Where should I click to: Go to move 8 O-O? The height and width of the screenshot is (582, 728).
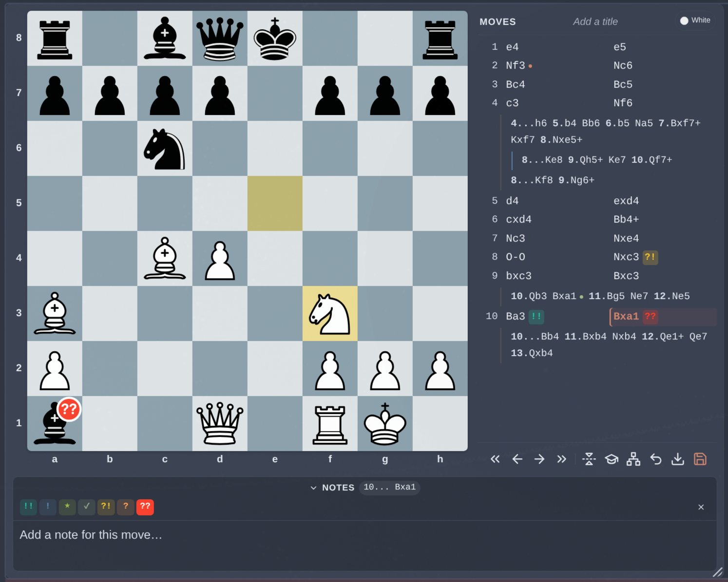click(x=516, y=257)
